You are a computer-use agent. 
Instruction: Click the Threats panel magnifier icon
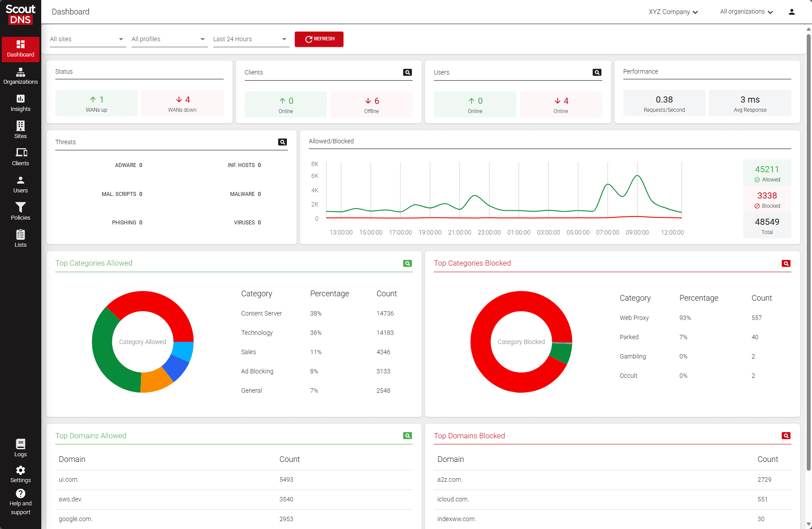pyautogui.click(x=283, y=142)
